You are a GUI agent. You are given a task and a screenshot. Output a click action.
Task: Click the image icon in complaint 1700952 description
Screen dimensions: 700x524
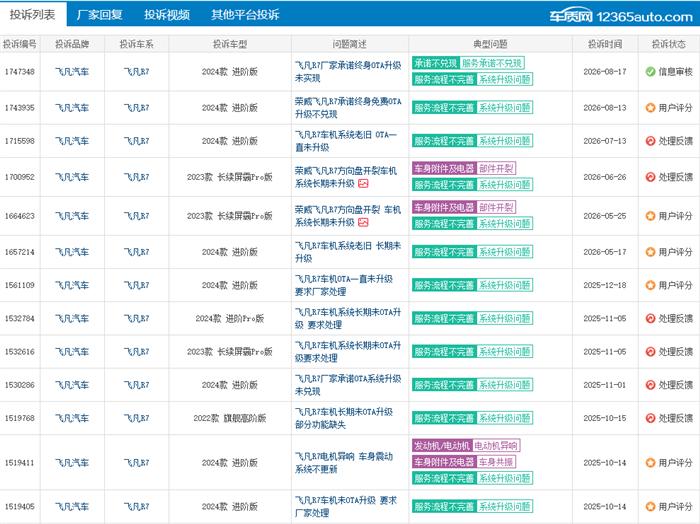pyautogui.click(x=363, y=183)
